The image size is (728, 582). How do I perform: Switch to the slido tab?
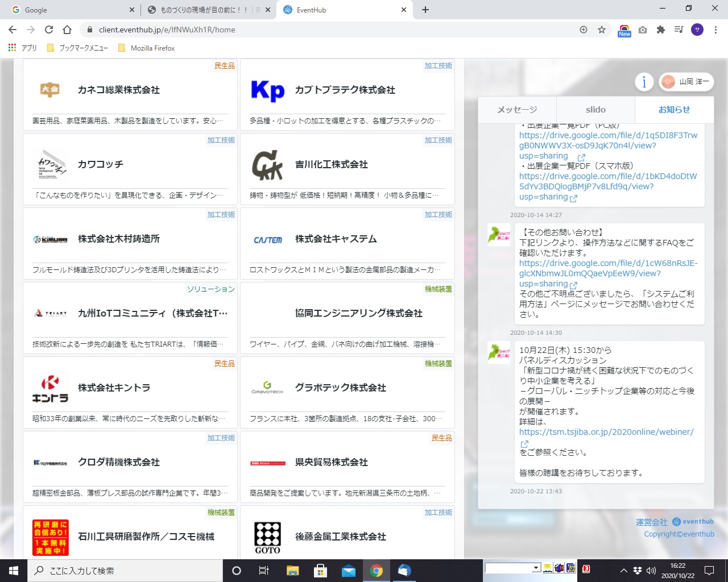click(595, 110)
